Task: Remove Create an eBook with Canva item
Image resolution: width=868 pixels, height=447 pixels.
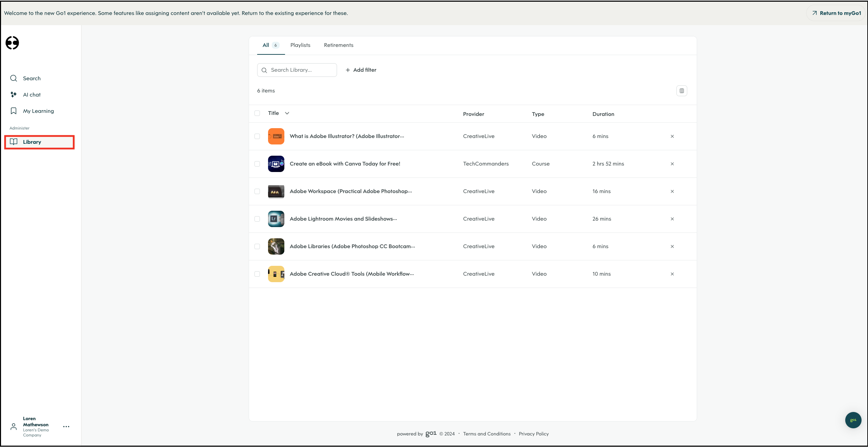Action: pyautogui.click(x=672, y=164)
